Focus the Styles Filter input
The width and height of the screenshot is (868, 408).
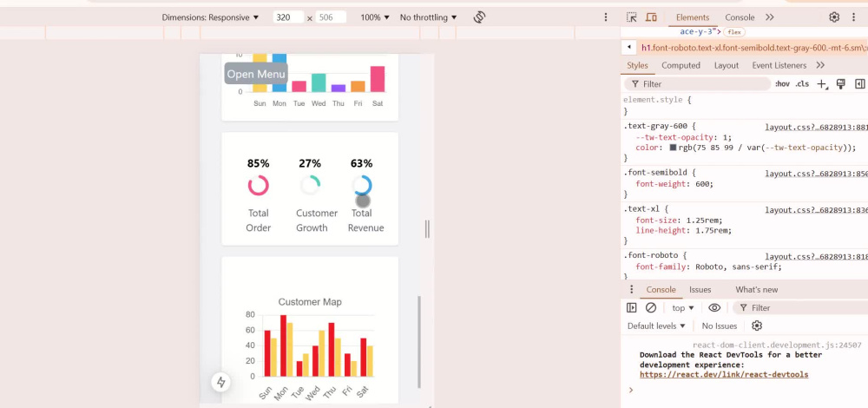coord(699,84)
